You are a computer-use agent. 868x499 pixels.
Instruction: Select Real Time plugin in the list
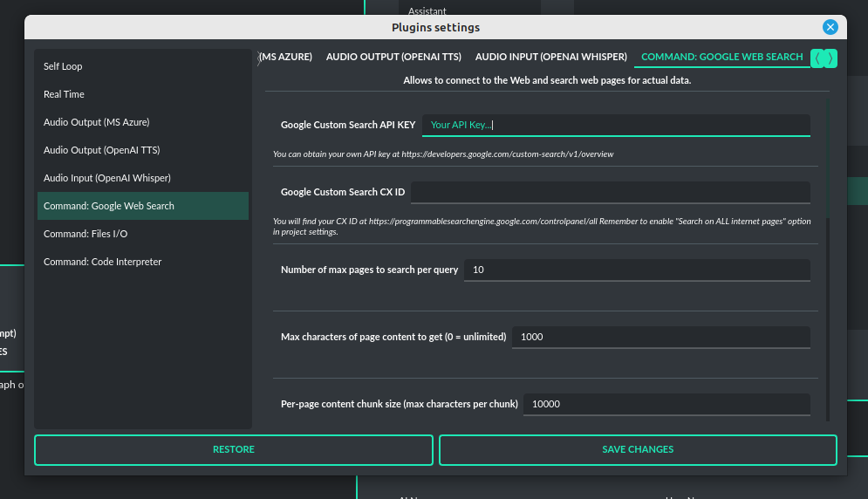(143, 94)
